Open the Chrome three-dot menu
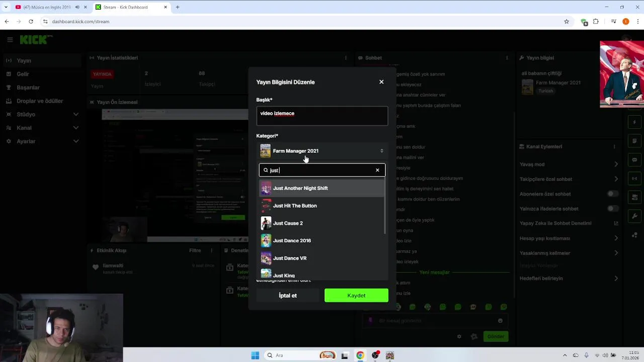The image size is (644, 362). 637,22
